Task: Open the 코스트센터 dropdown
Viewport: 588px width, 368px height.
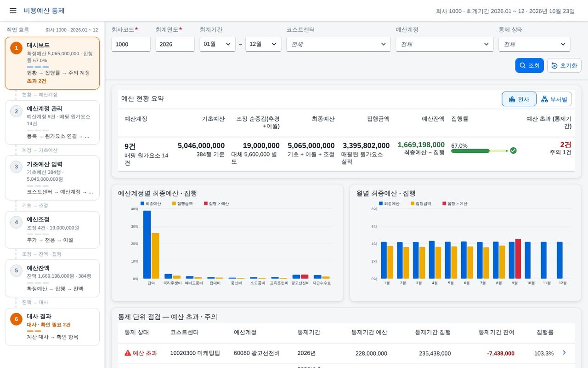Action: (339, 44)
